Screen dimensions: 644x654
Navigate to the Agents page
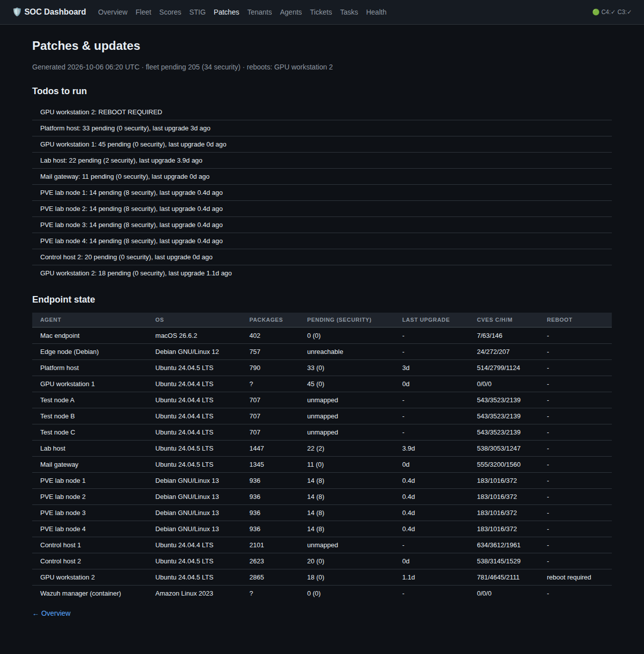click(x=291, y=12)
